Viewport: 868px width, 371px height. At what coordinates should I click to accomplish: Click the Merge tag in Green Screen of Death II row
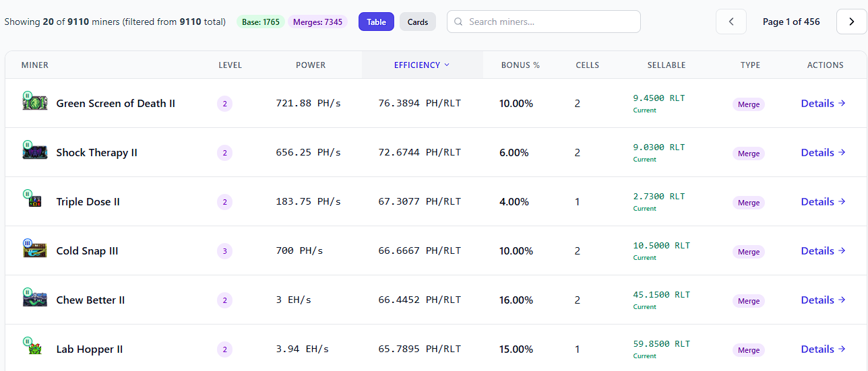(x=749, y=104)
